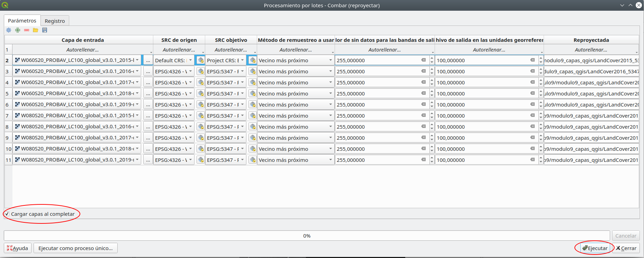644x258 pixels.
Task: Open Autorellenar dropdown under Capa de entrada
Action: (x=83, y=50)
